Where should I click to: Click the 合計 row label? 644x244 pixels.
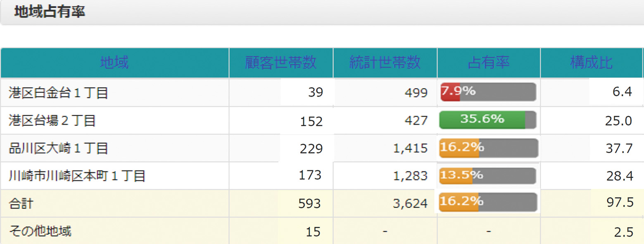[21, 204]
